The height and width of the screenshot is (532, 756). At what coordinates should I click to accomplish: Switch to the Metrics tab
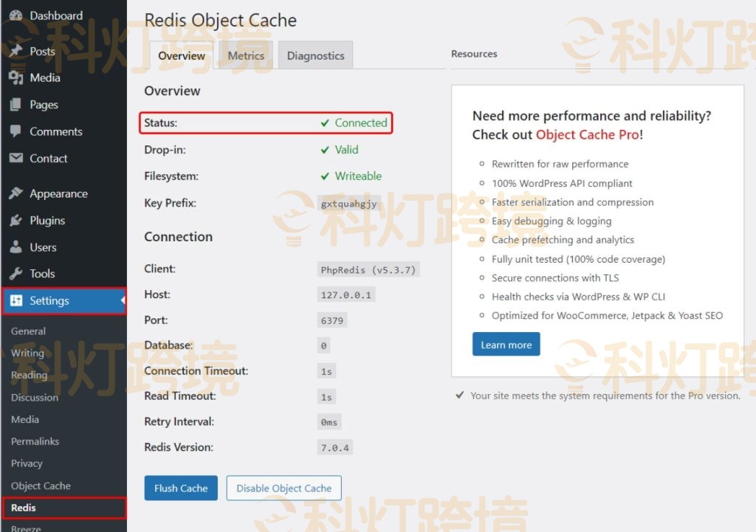click(x=246, y=55)
